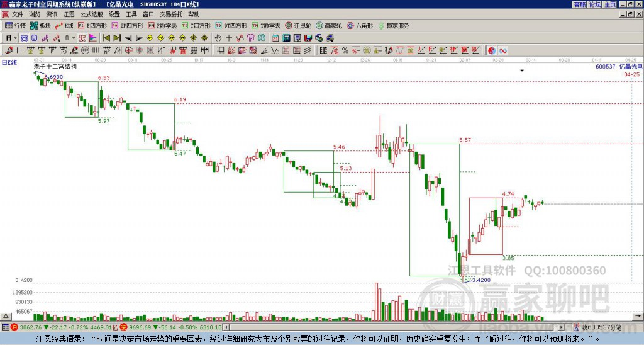
Task: Open the 六角形 hexagon chart tool
Action: point(360,25)
